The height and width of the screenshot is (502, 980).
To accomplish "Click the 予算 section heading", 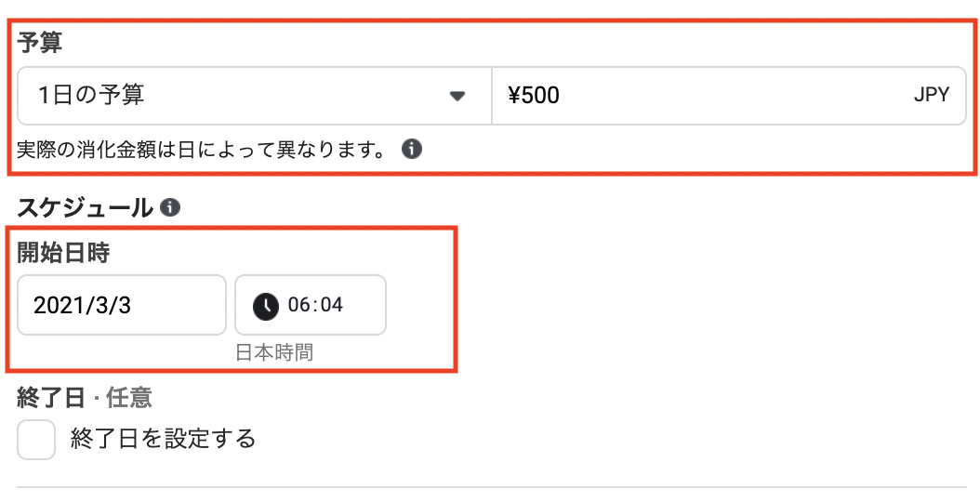I will click(39, 42).
